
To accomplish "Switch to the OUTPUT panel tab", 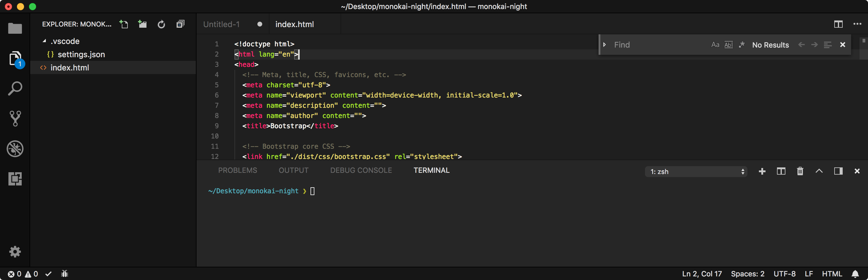I will click(x=293, y=170).
